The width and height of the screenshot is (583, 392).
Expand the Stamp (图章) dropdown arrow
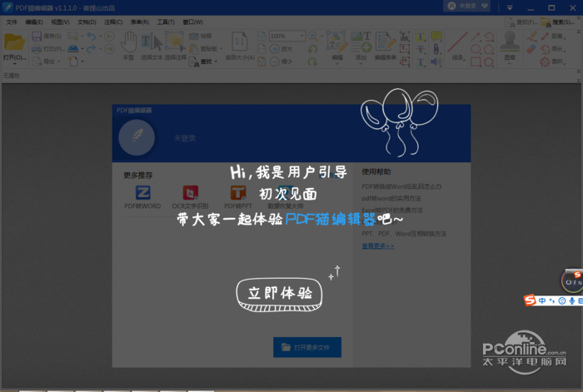[510, 64]
